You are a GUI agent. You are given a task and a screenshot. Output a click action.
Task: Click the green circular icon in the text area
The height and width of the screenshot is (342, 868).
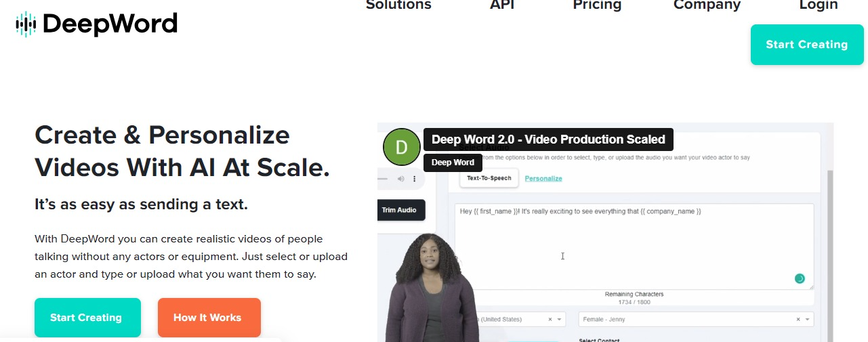coord(800,278)
